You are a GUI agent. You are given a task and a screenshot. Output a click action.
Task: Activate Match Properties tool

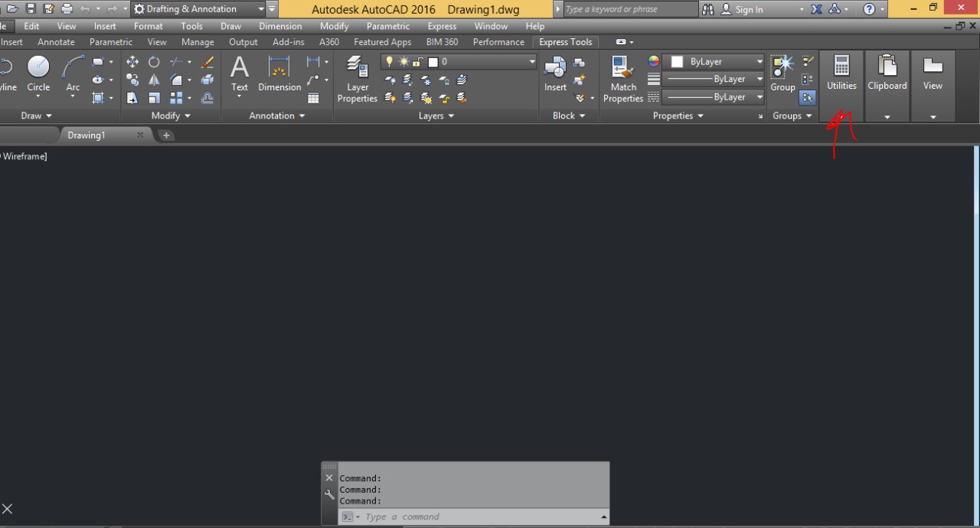point(623,79)
